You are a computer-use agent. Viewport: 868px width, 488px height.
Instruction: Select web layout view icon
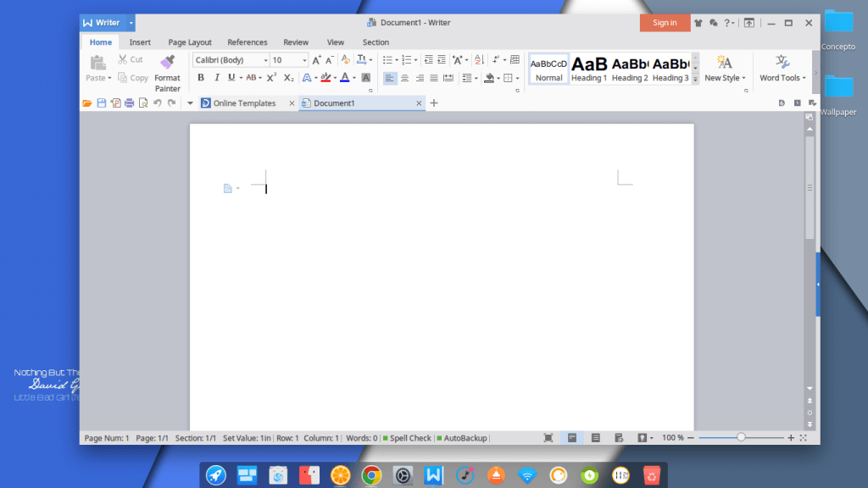619,438
